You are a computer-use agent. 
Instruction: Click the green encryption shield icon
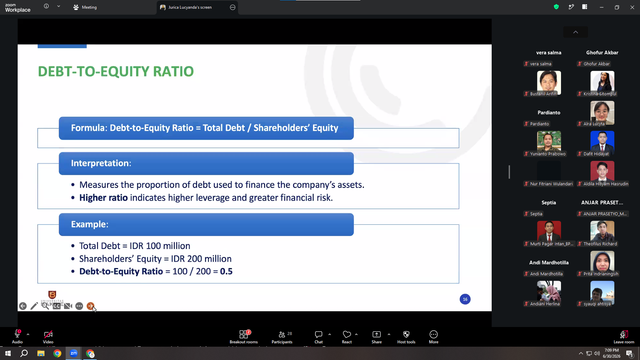pos(556,7)
